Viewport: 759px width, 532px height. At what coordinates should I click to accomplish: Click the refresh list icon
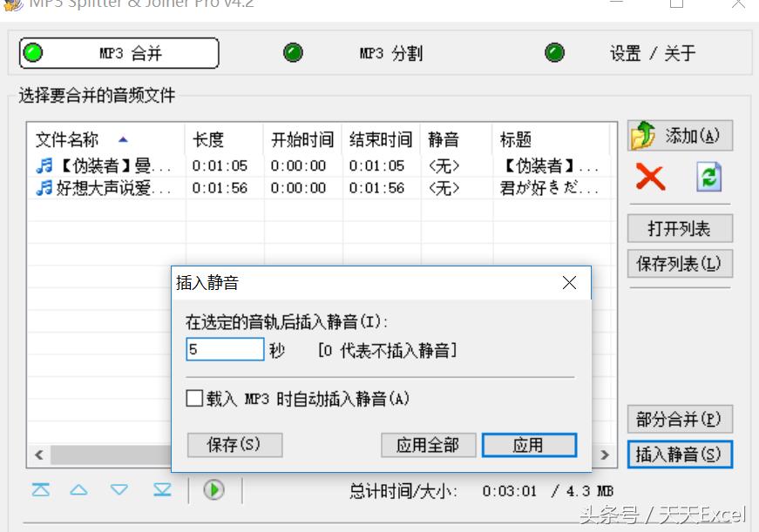709,177
